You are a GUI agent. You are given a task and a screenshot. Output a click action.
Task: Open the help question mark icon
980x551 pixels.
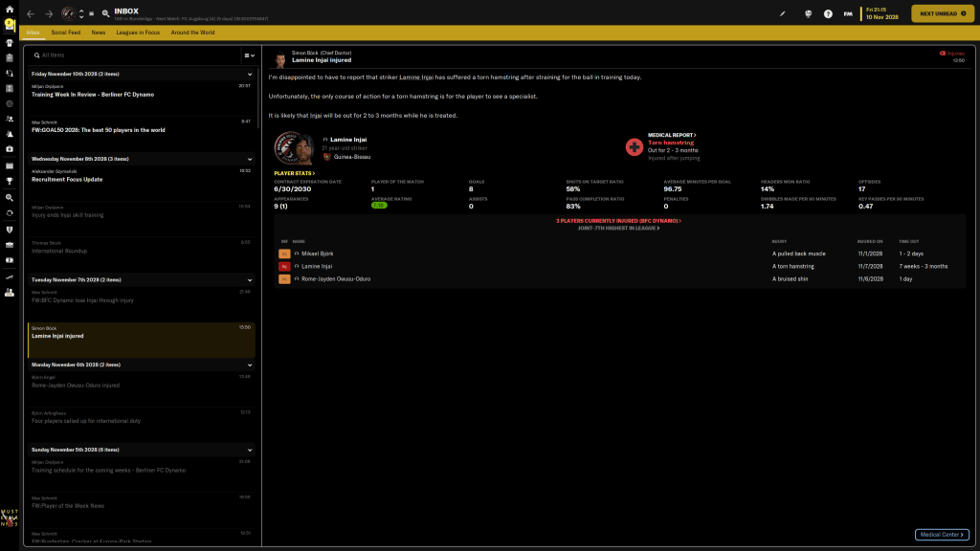click(828, 14)
